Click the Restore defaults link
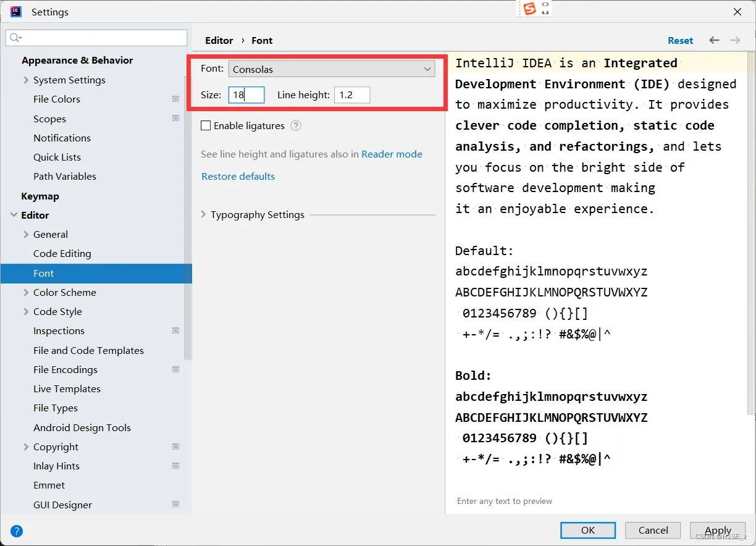Screen dimensions: 756x546 click(238, 176)
